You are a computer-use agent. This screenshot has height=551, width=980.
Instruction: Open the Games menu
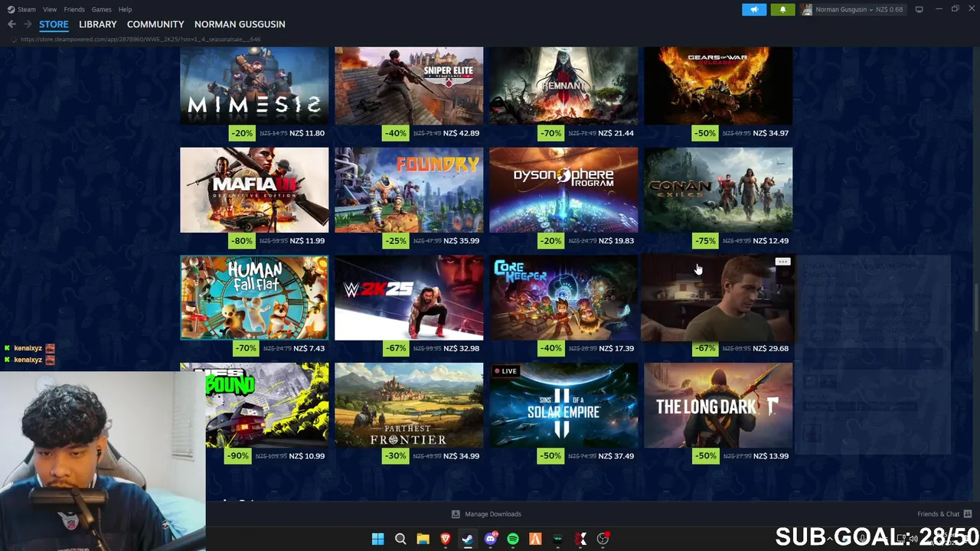(x=101, y=9)
